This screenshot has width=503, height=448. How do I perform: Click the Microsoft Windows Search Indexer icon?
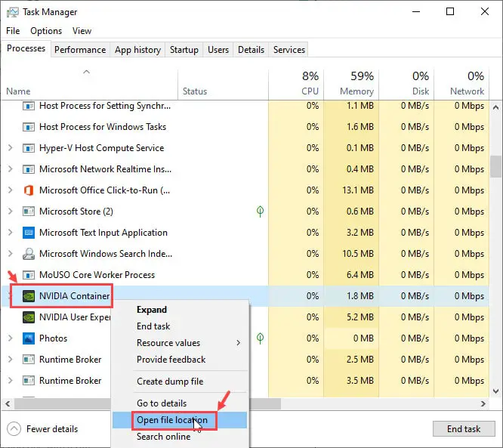tap(29, 254)
